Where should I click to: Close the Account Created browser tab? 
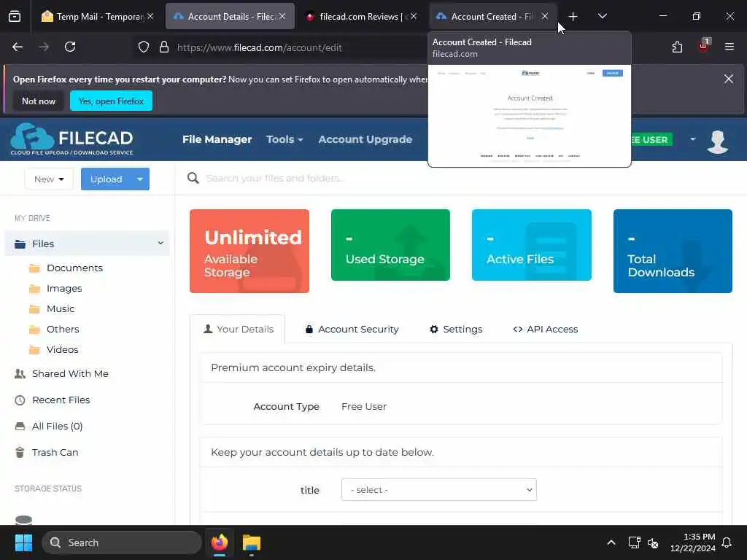544,16
